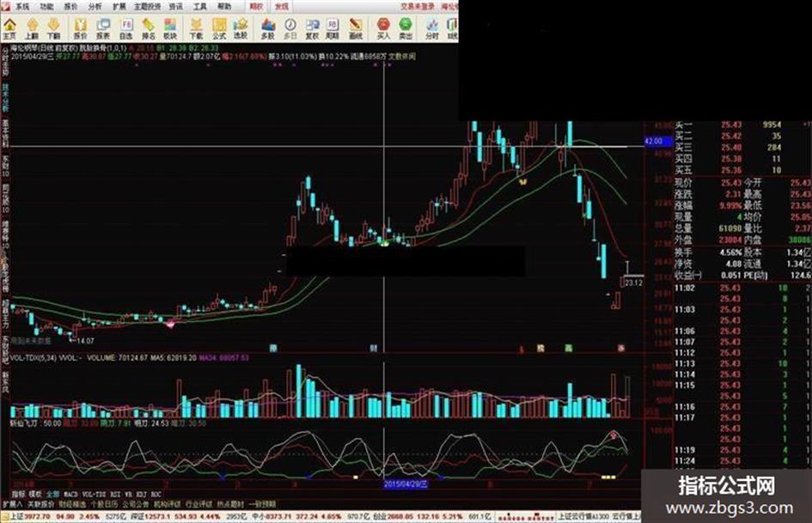
Task: Switch sub-chart to KDJ indicator
Action: (x=142, y=495)
